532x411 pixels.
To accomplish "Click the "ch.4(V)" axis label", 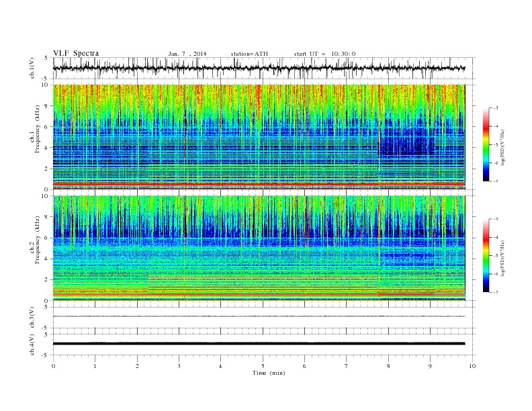I will [x=32, y=345].
